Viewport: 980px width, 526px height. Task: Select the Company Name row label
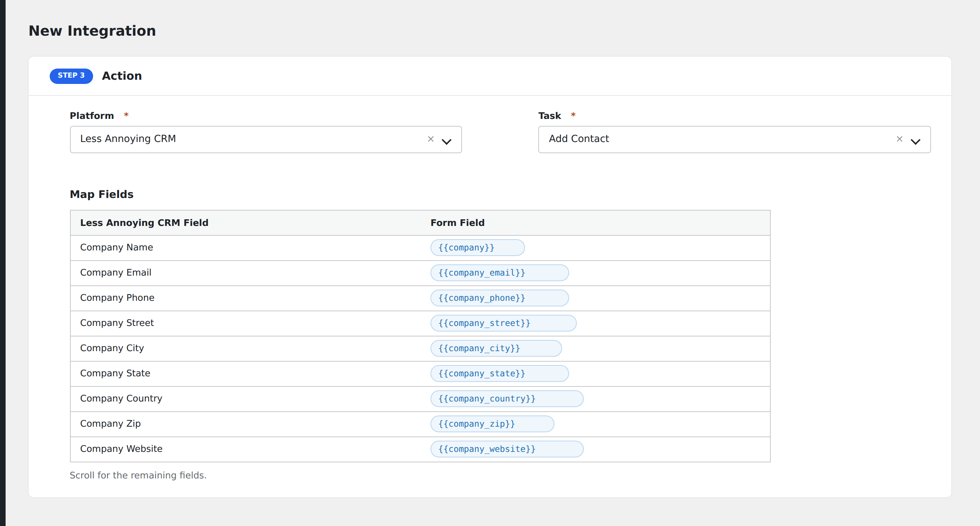pyautogui.click(x=117, y=247)
